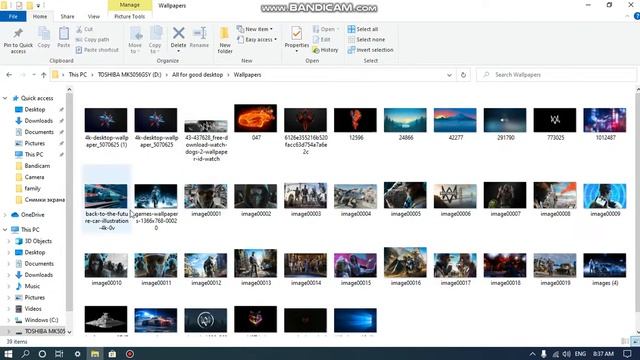Click the Edit command in Open group

322,40
